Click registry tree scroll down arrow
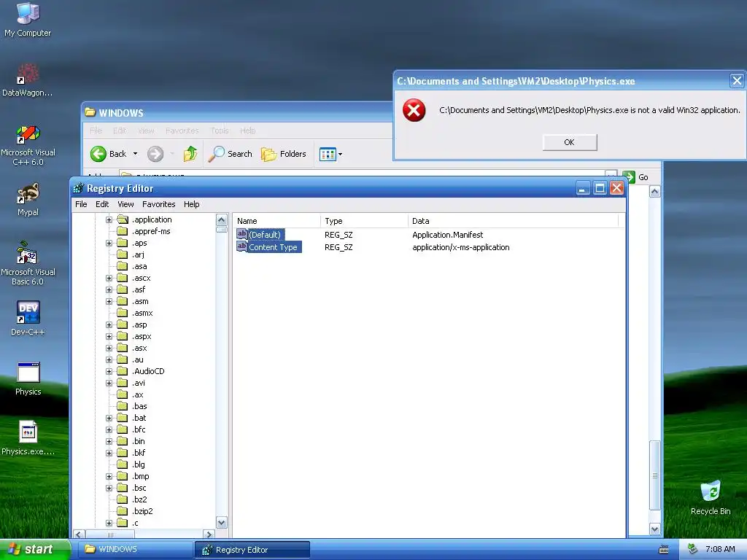 (x=222, y=522)
